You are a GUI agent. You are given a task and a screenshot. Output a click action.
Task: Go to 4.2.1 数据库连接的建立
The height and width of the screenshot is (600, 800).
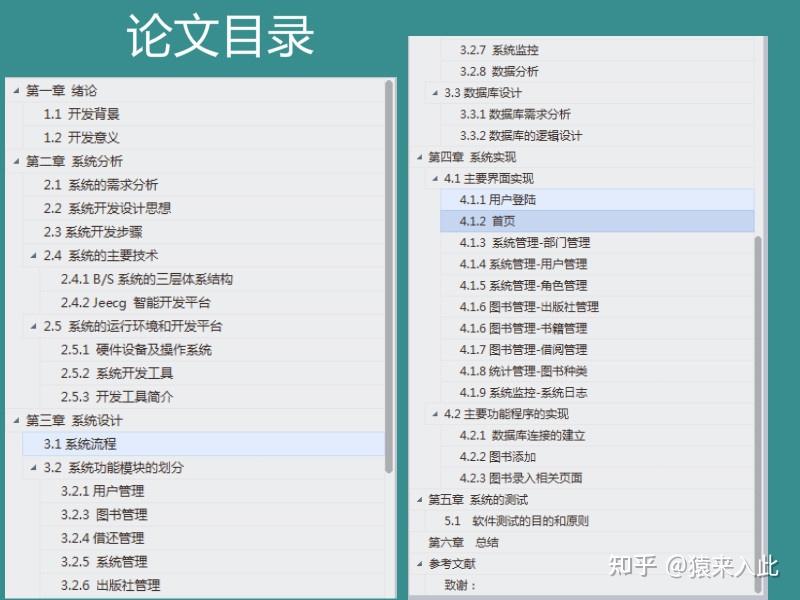[x=522, y=435]
